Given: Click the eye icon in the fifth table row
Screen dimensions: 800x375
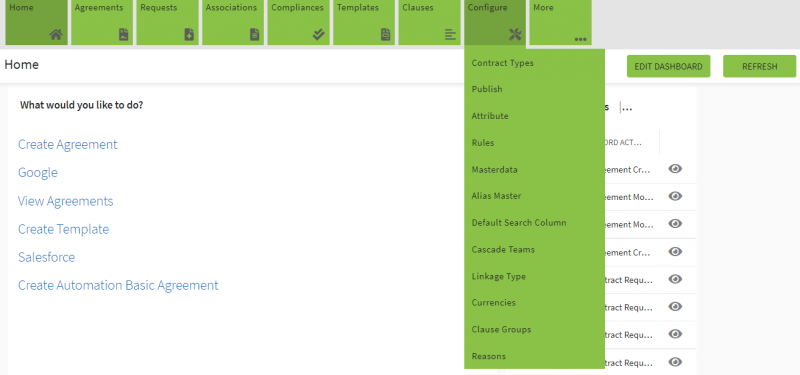Looking at the screenshot, I should click(x=675, y=279).
